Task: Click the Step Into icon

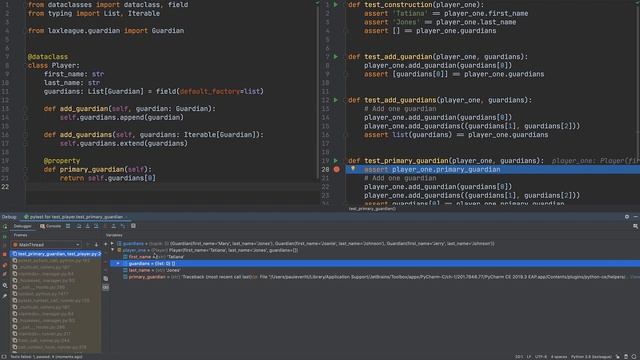Action: [x=87, y=226]
